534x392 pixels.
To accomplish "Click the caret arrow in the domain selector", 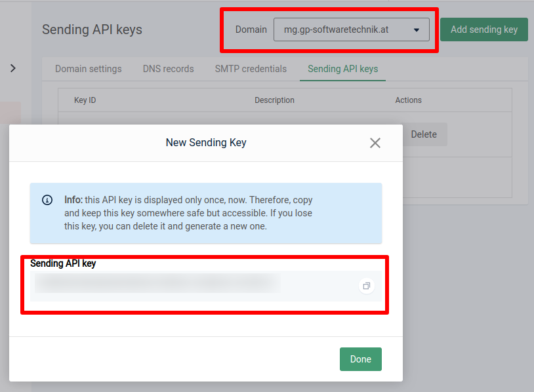I will tap(417, 30).
